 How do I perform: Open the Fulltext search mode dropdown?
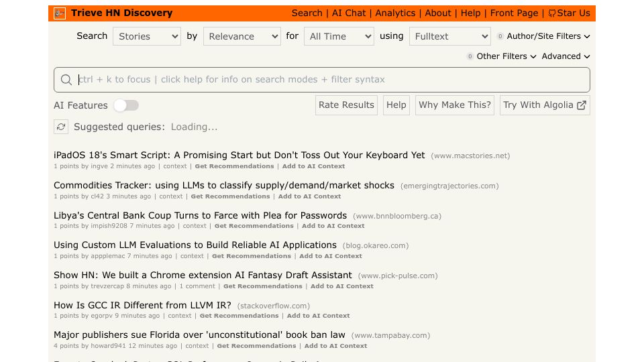pos(449,36)
